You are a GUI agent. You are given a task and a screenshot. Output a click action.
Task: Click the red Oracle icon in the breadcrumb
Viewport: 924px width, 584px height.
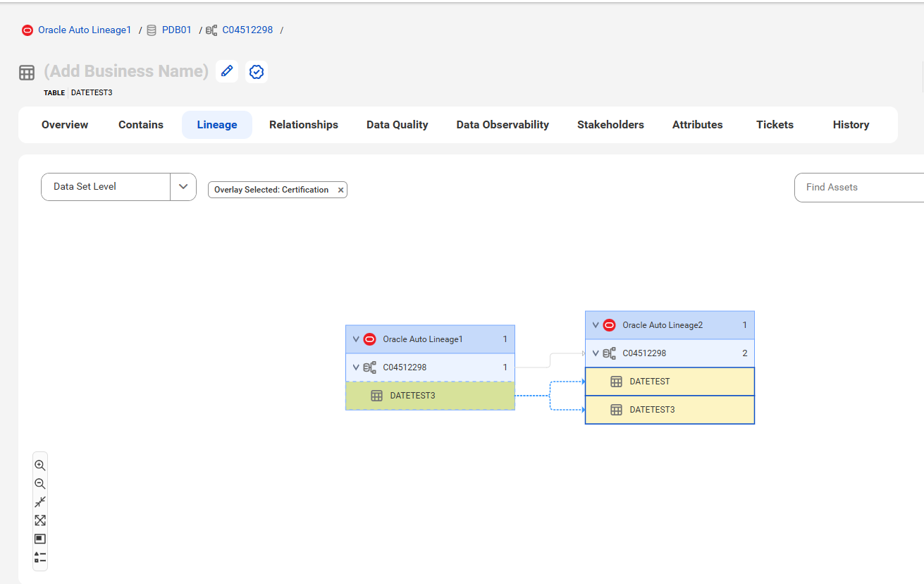click(27, 30)
